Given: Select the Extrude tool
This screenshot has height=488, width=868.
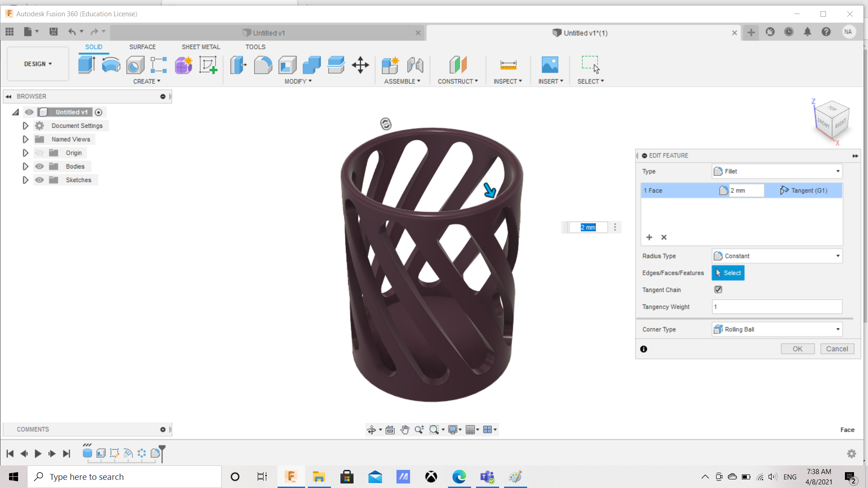Looking at the screenshot, I should coord(86,65).
